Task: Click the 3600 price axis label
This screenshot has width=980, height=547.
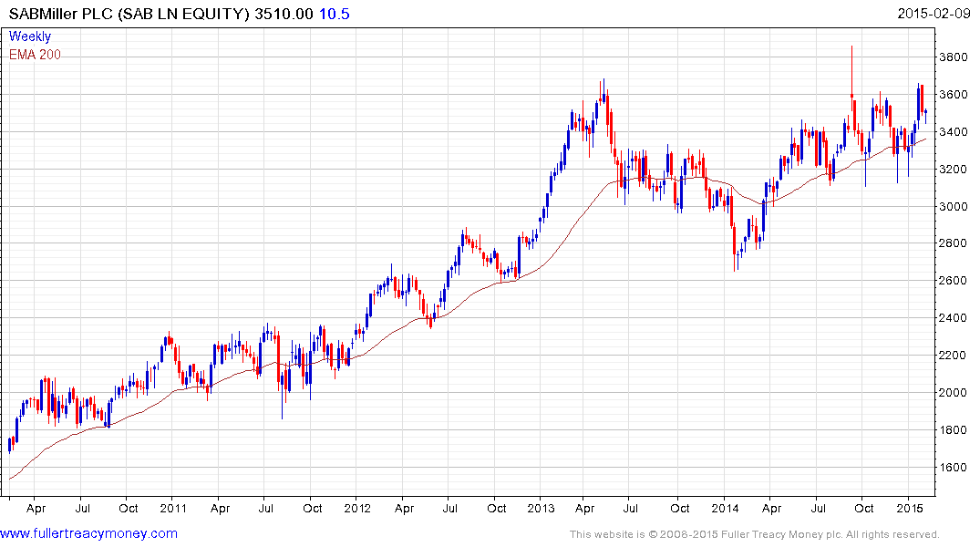Action: (x=954, y=95)
